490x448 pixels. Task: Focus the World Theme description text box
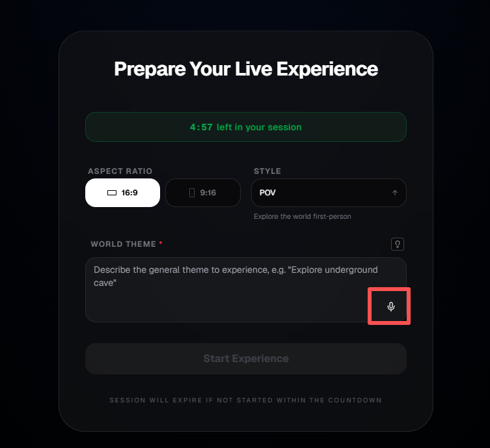246,290
